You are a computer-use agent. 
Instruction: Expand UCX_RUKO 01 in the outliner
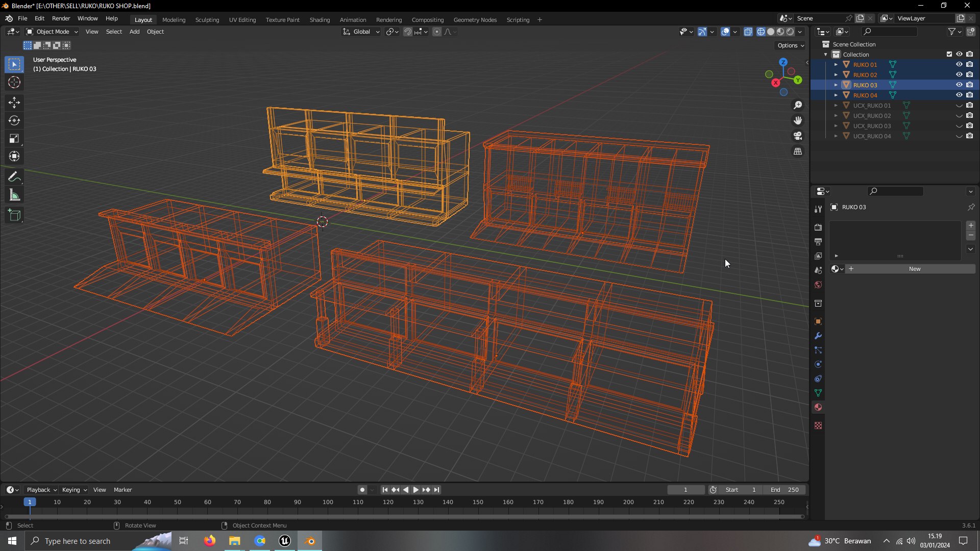[x=836, y=106]
